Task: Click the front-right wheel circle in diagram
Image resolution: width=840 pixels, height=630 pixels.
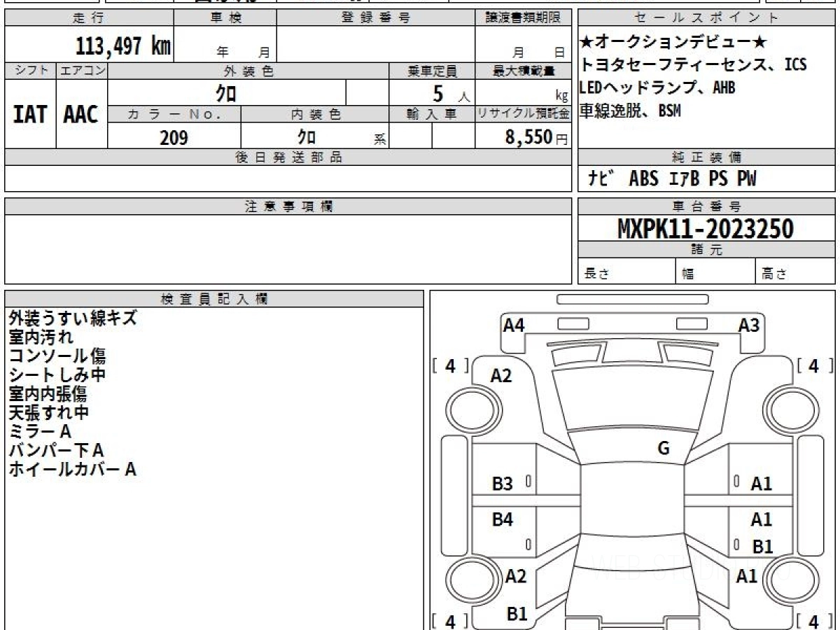Action: coord(786,408)
